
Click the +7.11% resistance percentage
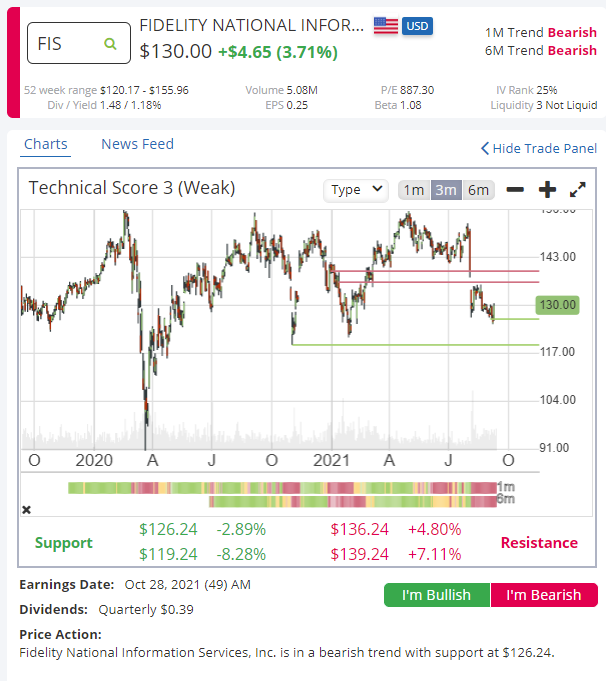pyautogui.click(x=434, y=554)
